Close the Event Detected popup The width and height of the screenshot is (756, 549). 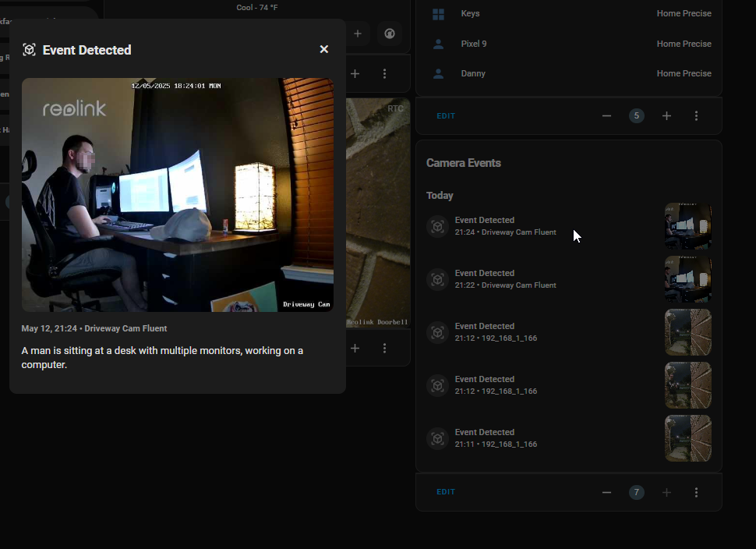point(324,49)
